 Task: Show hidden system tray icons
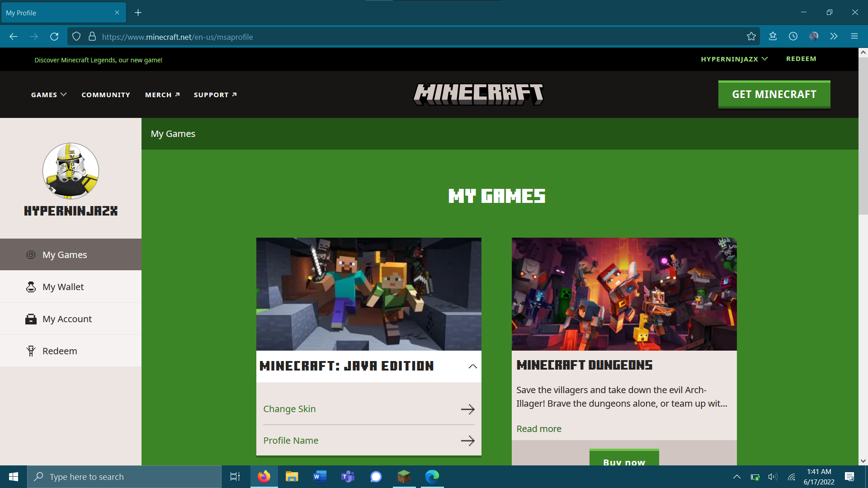click(736, 477)
